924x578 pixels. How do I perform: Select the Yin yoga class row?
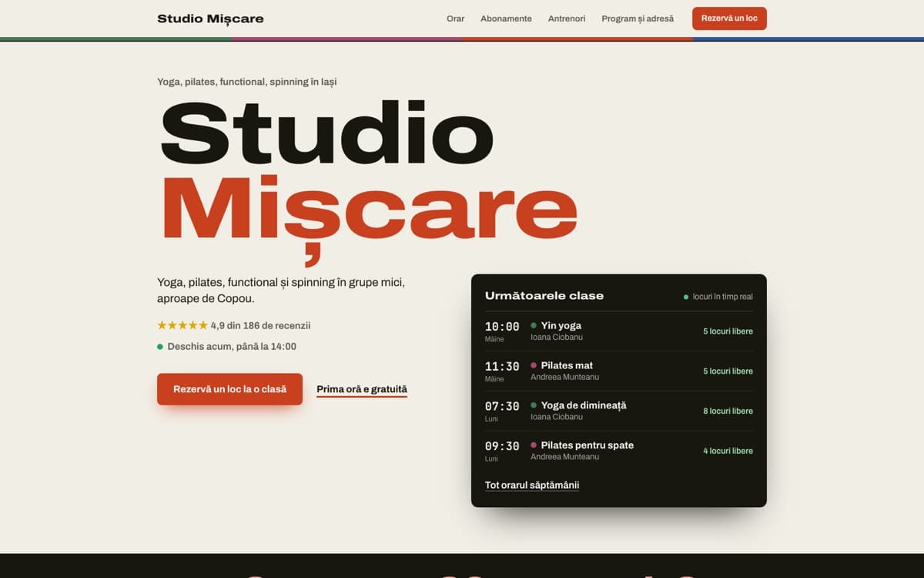tap(619, 331)
